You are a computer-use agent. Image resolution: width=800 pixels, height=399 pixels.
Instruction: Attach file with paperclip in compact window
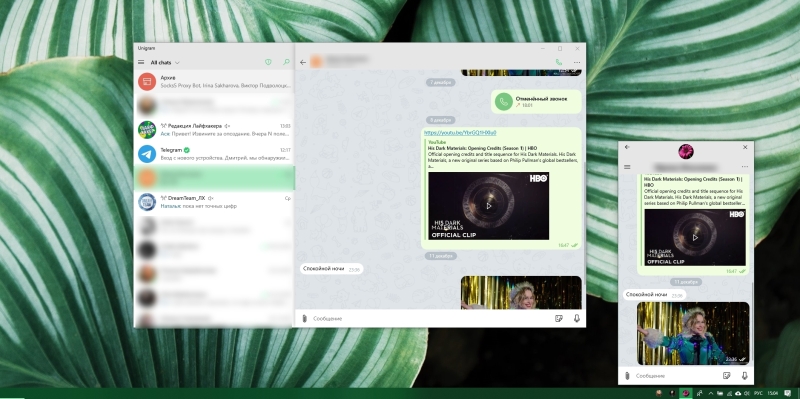point(627,376)
